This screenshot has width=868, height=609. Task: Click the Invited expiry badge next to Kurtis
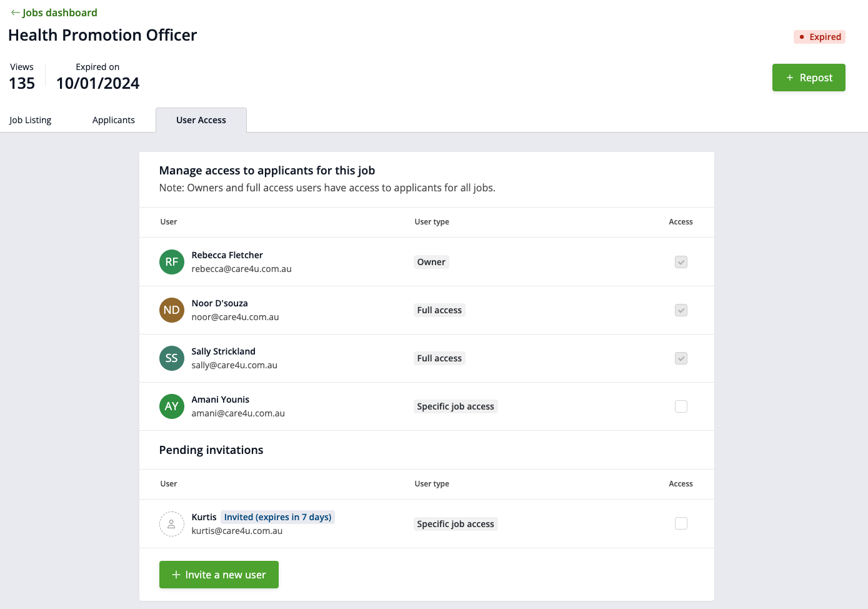[x=277, y=517]
